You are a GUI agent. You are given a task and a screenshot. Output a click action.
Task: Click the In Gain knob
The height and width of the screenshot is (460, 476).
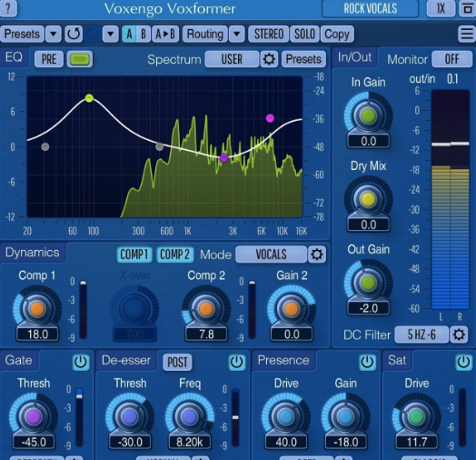tap(368, 115)
